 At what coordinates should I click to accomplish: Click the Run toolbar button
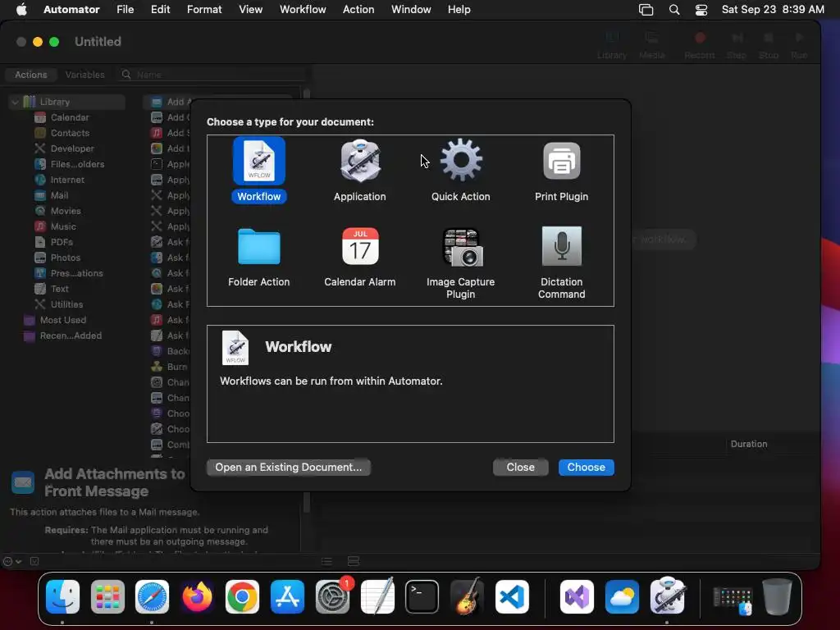point(799,45)
